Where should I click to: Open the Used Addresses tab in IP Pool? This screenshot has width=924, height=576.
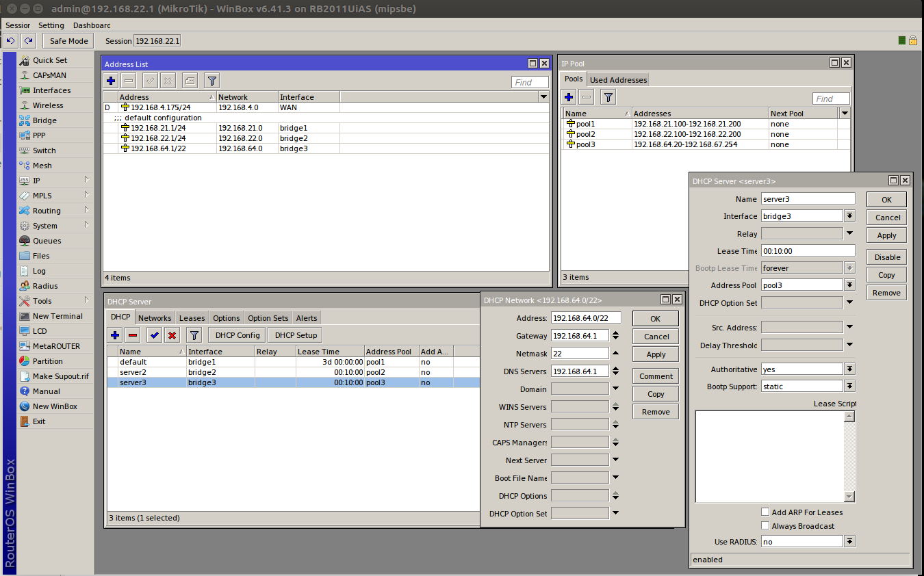click(x=618, y=80)
